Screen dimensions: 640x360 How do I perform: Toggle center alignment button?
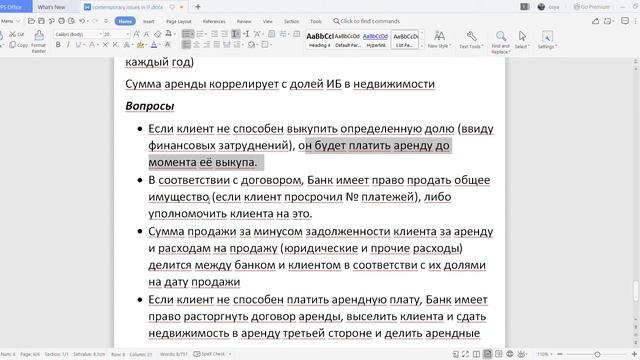[x=196, y=44]
